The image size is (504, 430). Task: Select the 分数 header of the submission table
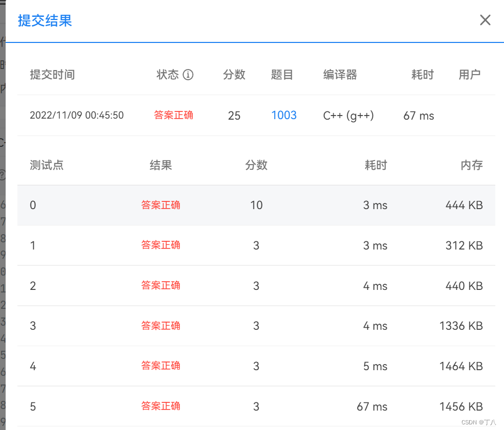pos(234,75)
